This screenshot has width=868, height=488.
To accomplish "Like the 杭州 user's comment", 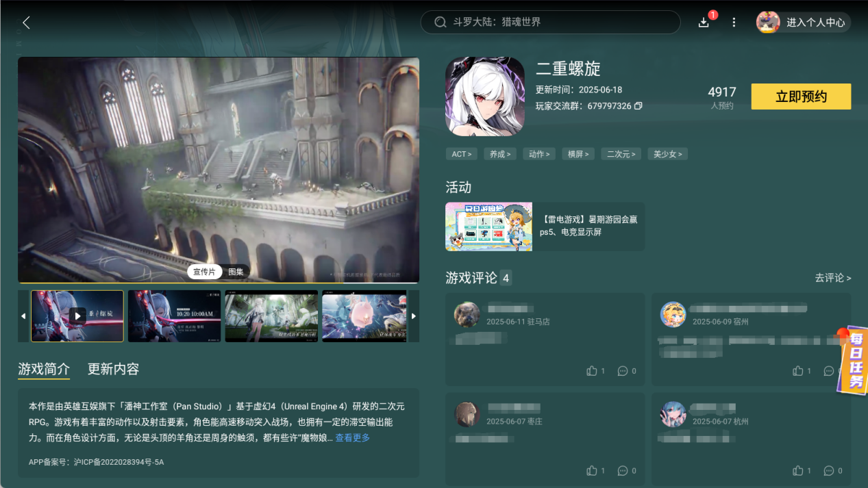I will (x=798, y=470).
